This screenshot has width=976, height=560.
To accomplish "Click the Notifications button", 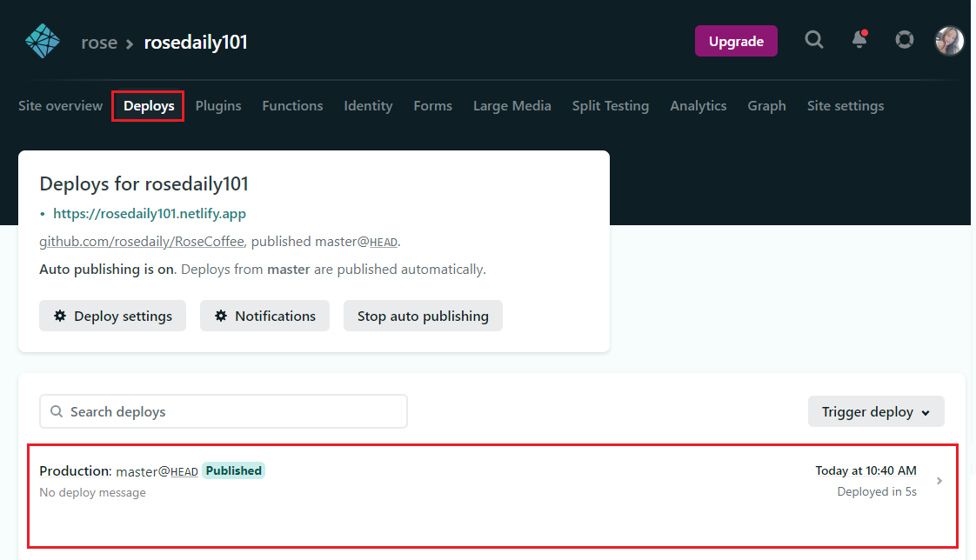I will (x=264, y=316).
